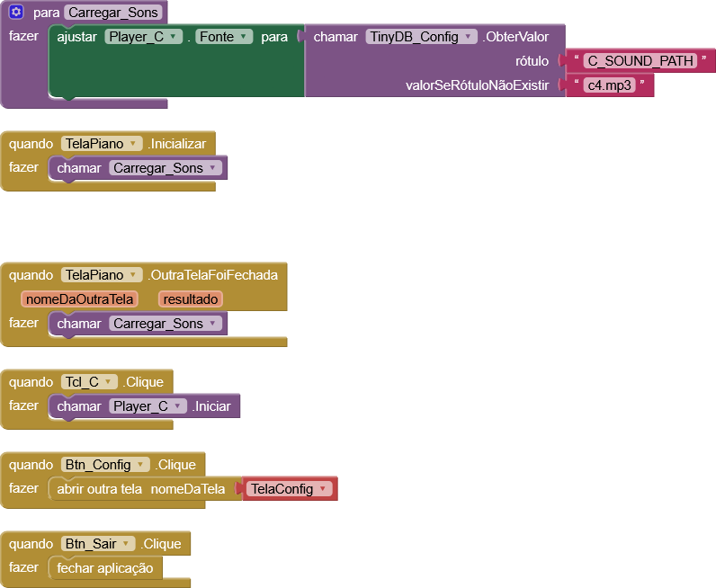Open the TelaConfig screen name dropdown
The image size is (716, 588).
click(290, 489)
